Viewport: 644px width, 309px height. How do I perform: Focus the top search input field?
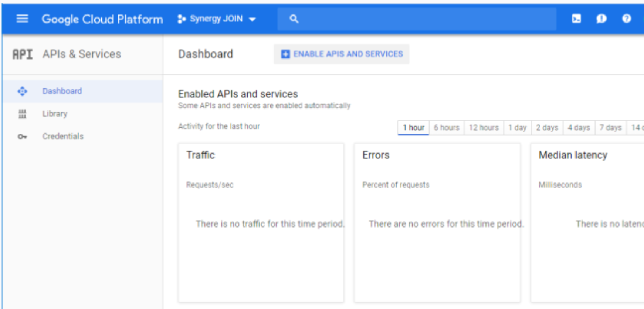pos(417,19)
